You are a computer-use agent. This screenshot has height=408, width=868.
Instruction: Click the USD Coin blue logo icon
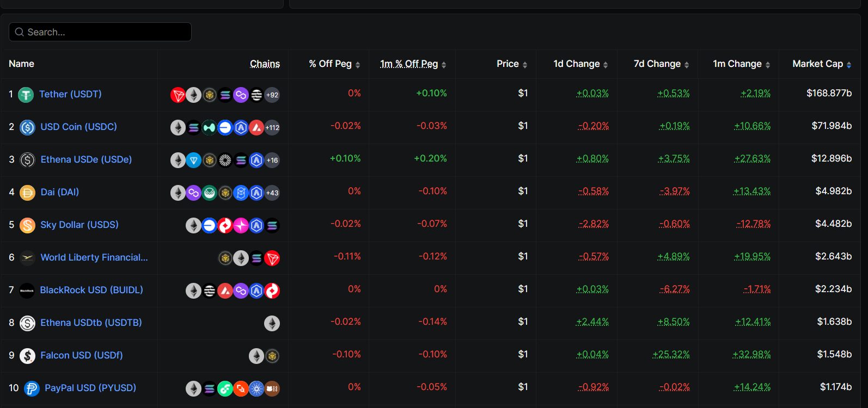(x=27, y=127)
